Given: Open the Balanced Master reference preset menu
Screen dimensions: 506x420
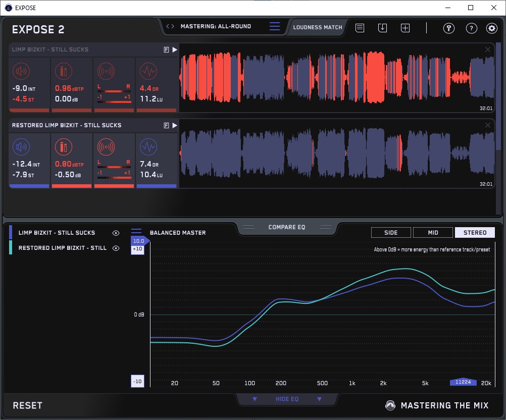Looking at the screenshot, I should coord(137,232).
